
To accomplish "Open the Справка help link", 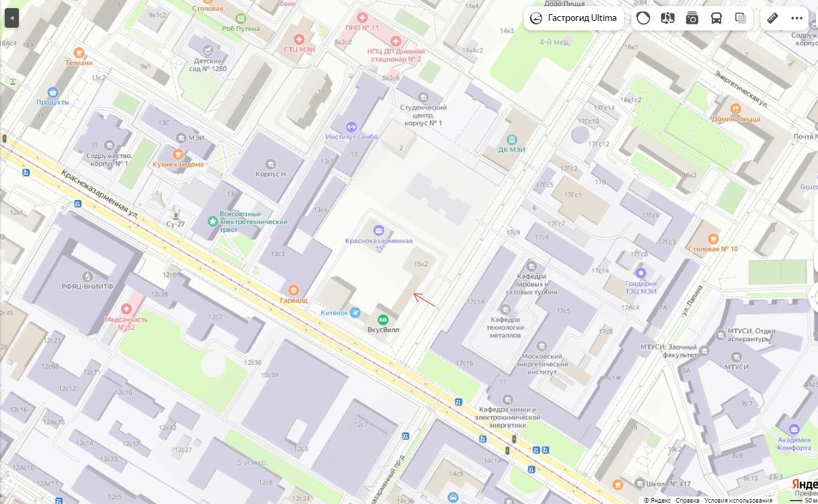I will (x=687, y=500).
